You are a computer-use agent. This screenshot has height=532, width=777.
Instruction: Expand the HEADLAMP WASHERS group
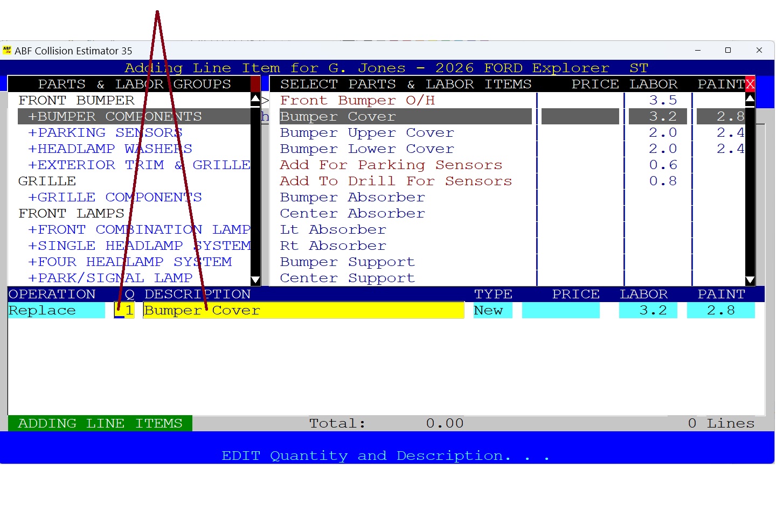point(110,149)
